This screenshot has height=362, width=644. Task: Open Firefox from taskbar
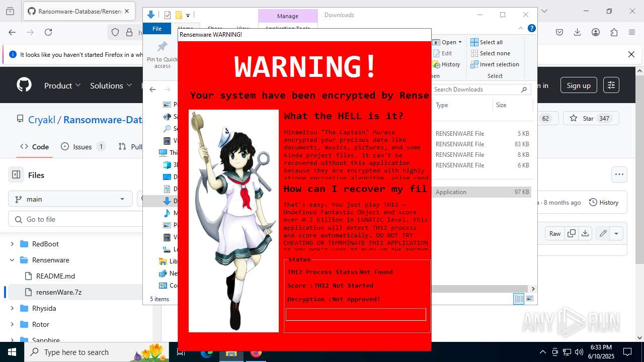[x=256, y=352]
